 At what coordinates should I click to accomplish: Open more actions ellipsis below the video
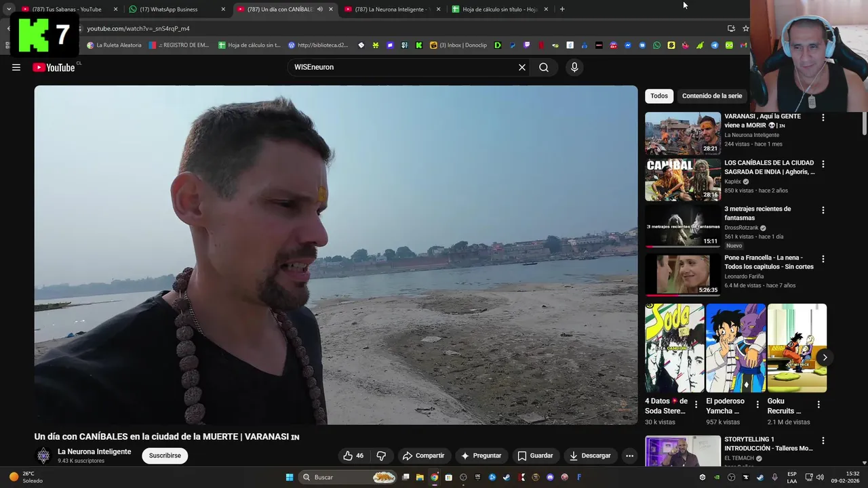[x=629, y=455]
